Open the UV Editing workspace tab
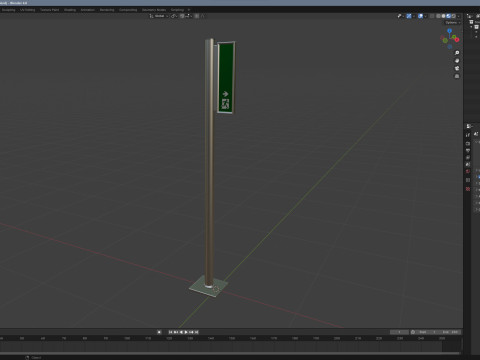 (27, 10)
